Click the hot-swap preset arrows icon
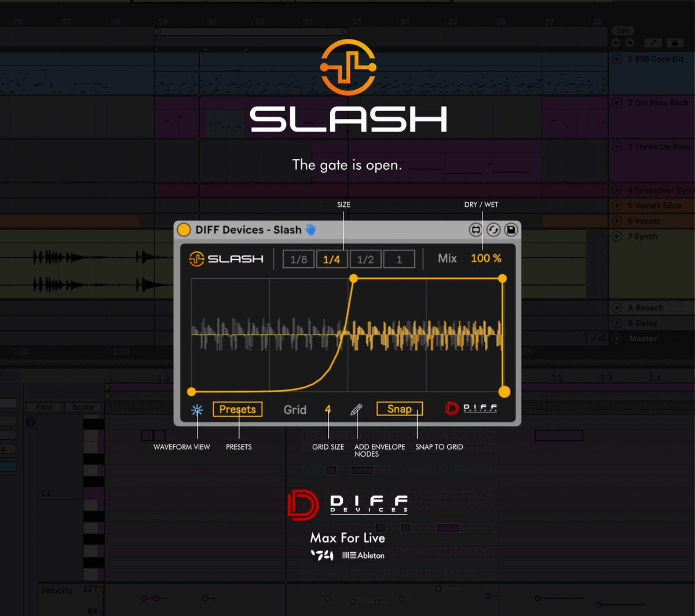This screenshot has height=616, width=695. (x=493, y=230)
